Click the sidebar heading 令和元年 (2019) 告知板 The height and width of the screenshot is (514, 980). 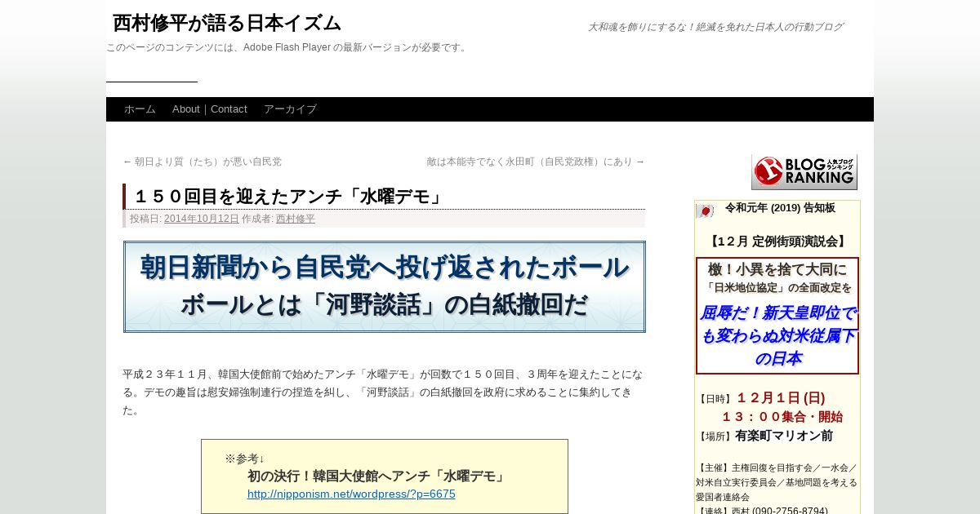pos(780,208)
